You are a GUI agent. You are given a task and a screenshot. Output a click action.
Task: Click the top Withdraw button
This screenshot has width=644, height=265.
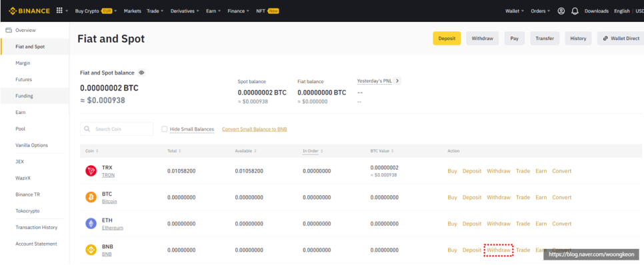tap(482, 38)
